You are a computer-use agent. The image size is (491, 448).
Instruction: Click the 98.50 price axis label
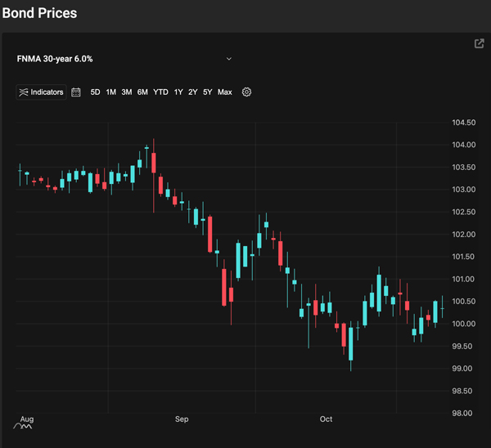tap(462, 391)
